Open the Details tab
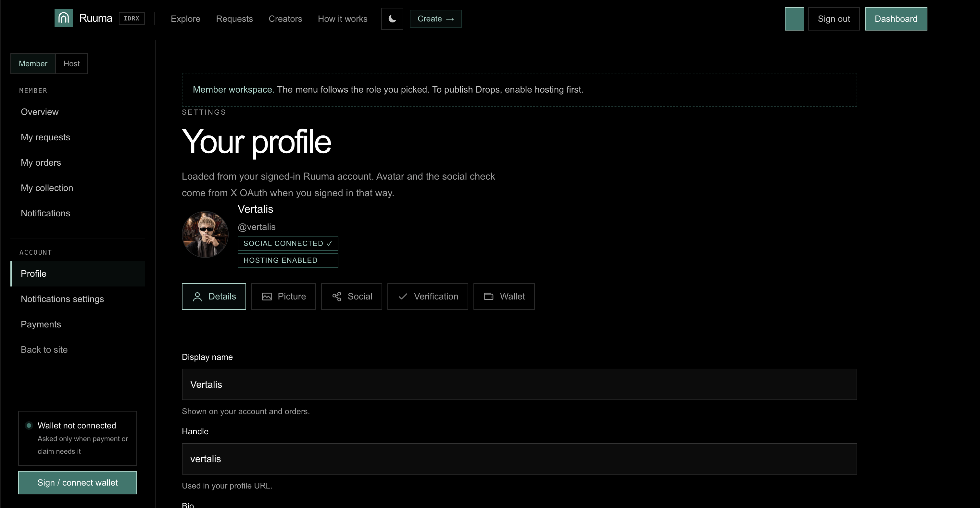The image size is (980, 508). (214, 297)
